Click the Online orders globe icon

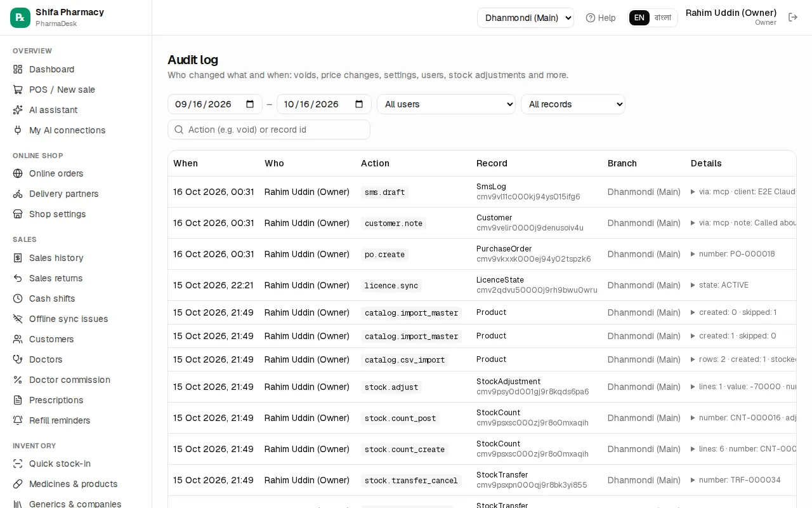tap(18, 173)
